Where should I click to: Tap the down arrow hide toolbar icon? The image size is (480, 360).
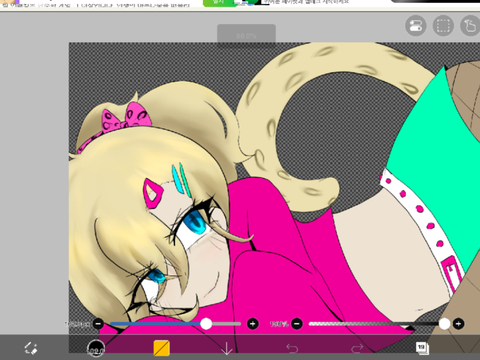(227, 349)
